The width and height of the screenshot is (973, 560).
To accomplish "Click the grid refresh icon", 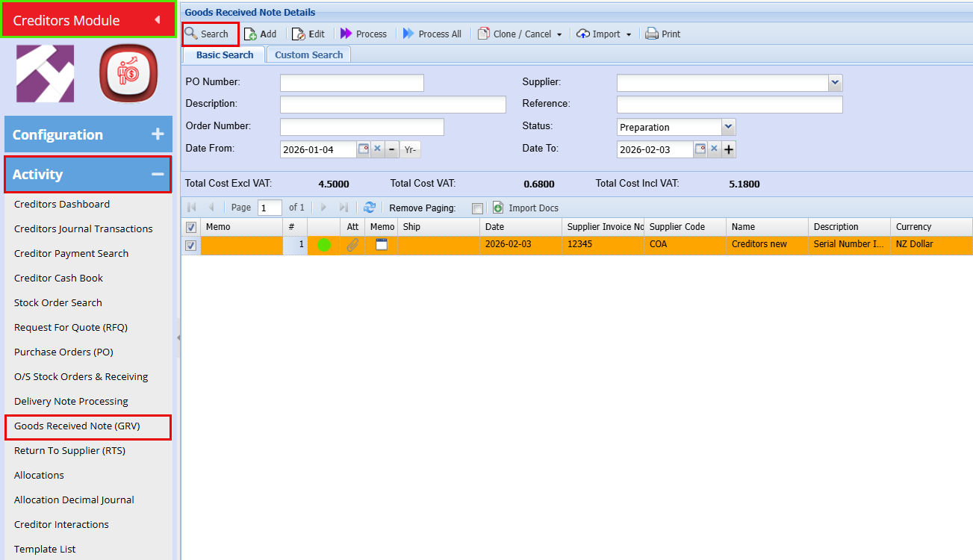I will pos(369,208).
